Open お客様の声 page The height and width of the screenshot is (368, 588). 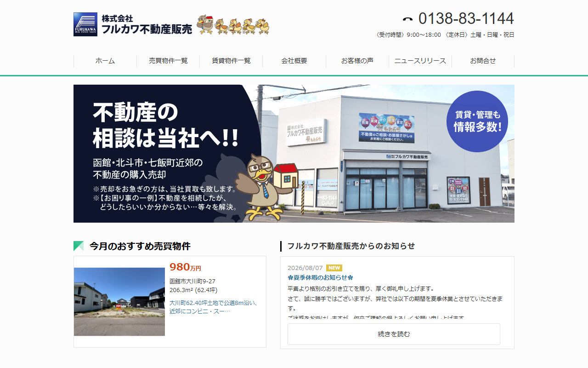(357, 61)
